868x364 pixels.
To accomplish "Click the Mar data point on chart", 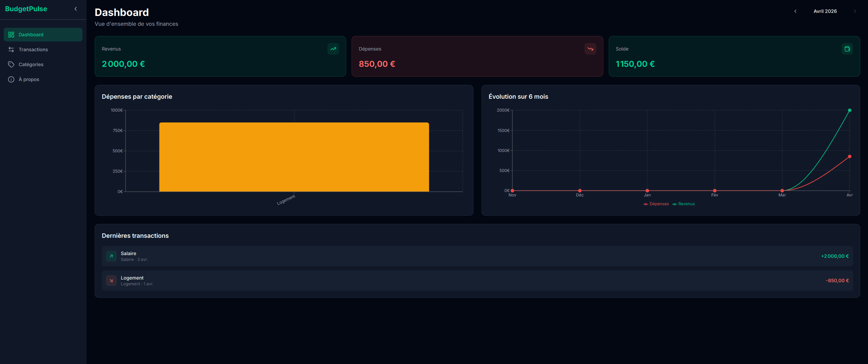I will tap(782, 191).
